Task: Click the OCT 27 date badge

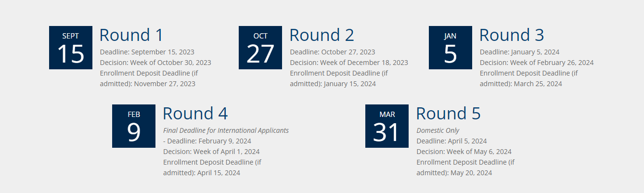Action: point(260,48)
